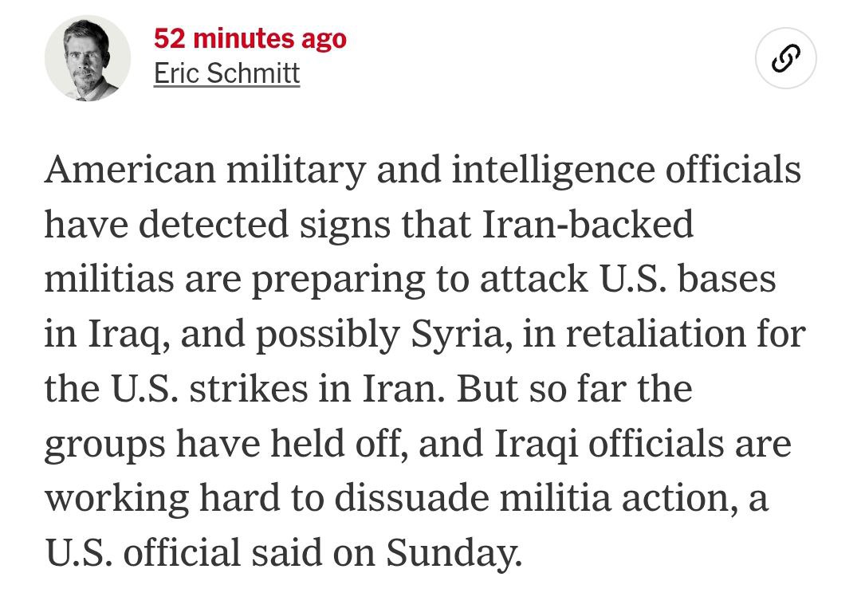Screen dimensions: 861x616
Task: Click the word "bases" in the paragraph
Action: point(729,280)
